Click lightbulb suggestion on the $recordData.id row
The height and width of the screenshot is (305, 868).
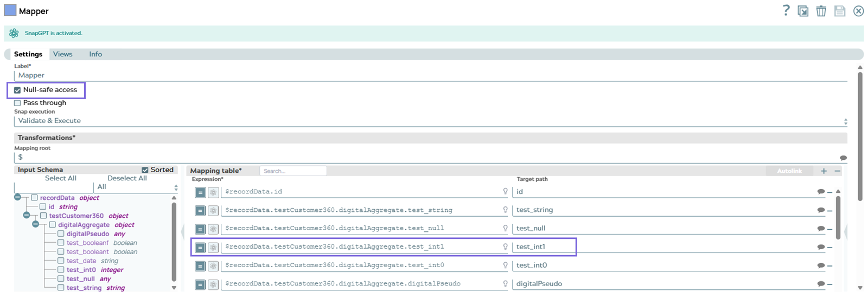[x=505, y=191]
